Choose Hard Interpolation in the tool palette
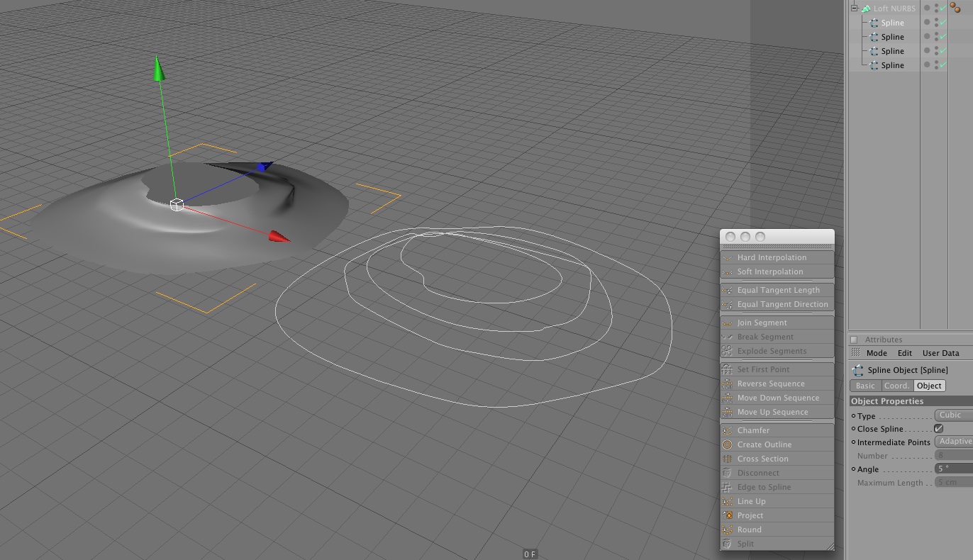The height and width of the screenshot is (560, 973). pyautogui.click(x=772, y=257)
